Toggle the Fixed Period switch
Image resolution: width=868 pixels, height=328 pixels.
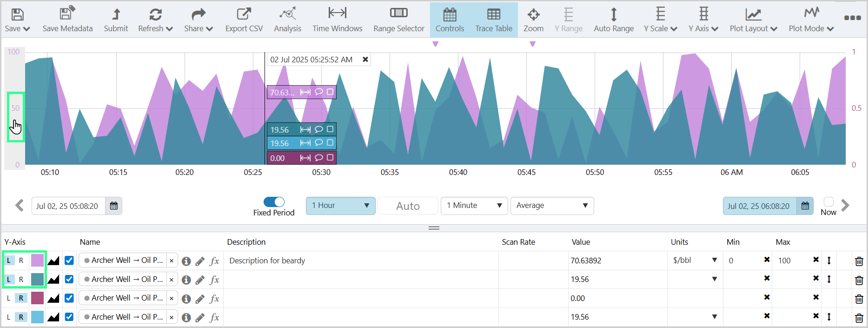[x=274, y=202]
